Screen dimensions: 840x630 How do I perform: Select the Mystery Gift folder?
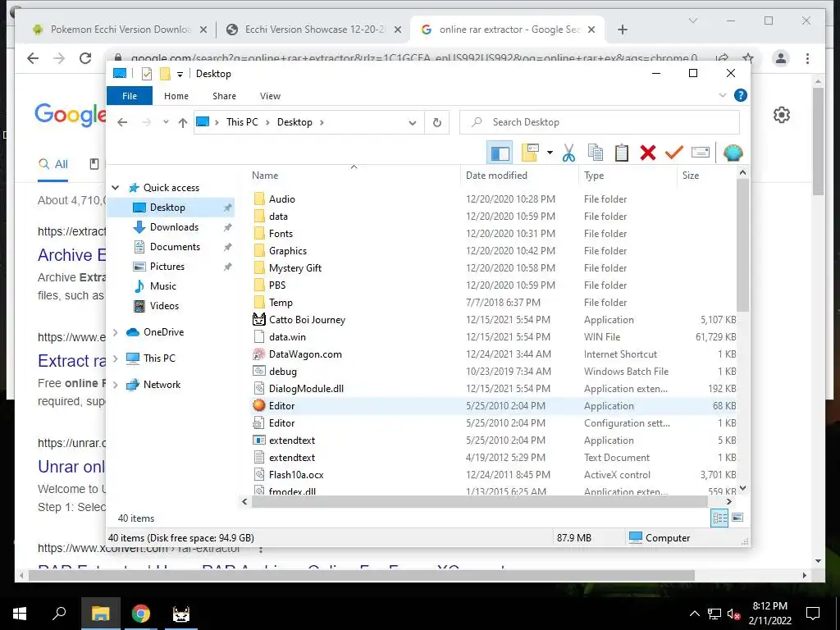point(295,268)
